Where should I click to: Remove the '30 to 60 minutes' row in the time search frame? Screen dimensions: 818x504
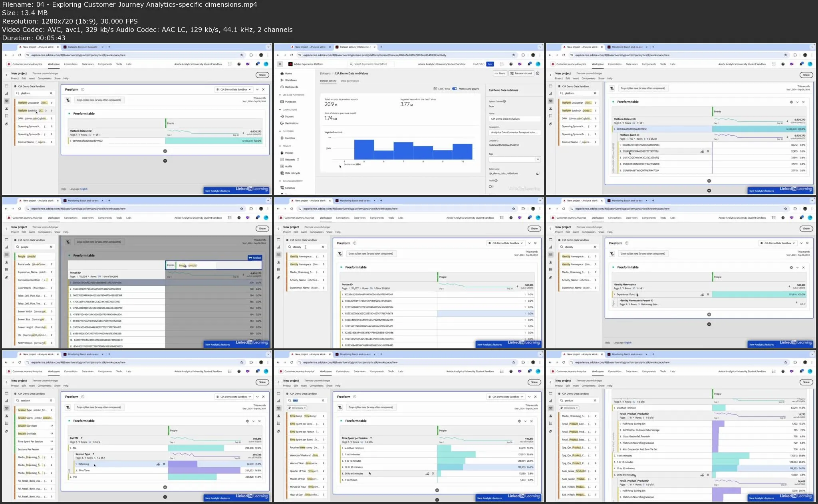(x=433, y=474)
